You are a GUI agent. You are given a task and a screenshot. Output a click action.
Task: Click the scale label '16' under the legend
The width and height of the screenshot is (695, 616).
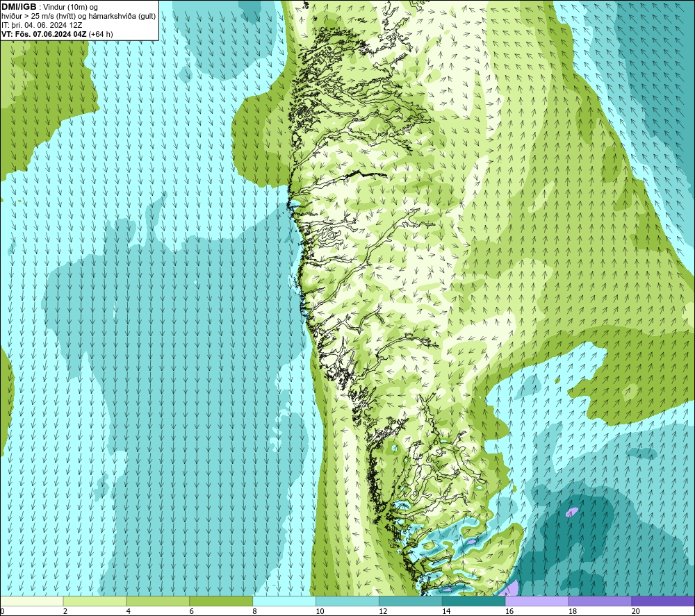(509, 611)
